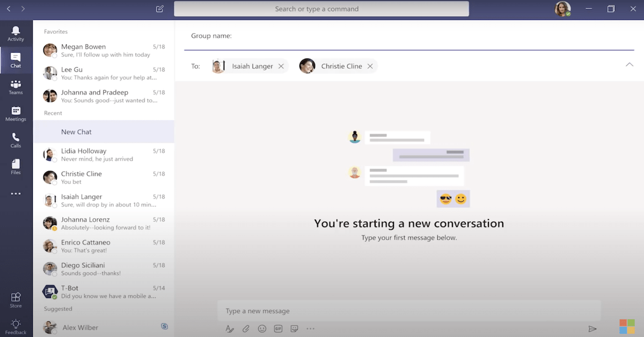Expand more messaging options with the ellipsis
Image resolution: width=644 pixels, height=337 pixels.
(x=310, y=328)
